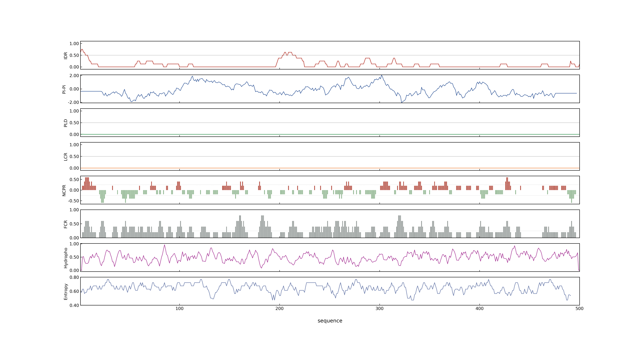Image resolution: width=644 pixels, height=343 pixels.
Task: Click the 'LCR' y-axis label
Action: click(x=66, y=157)
